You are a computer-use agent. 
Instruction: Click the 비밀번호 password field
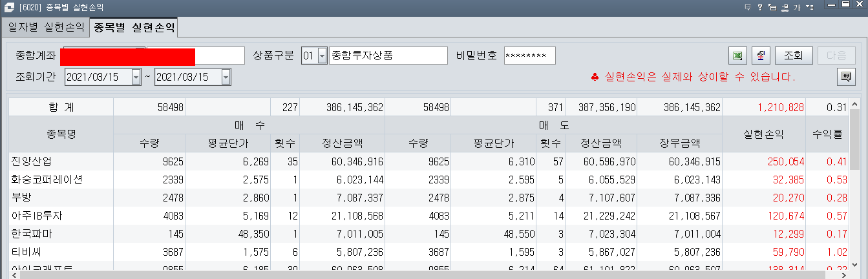[x=529, y=56]
